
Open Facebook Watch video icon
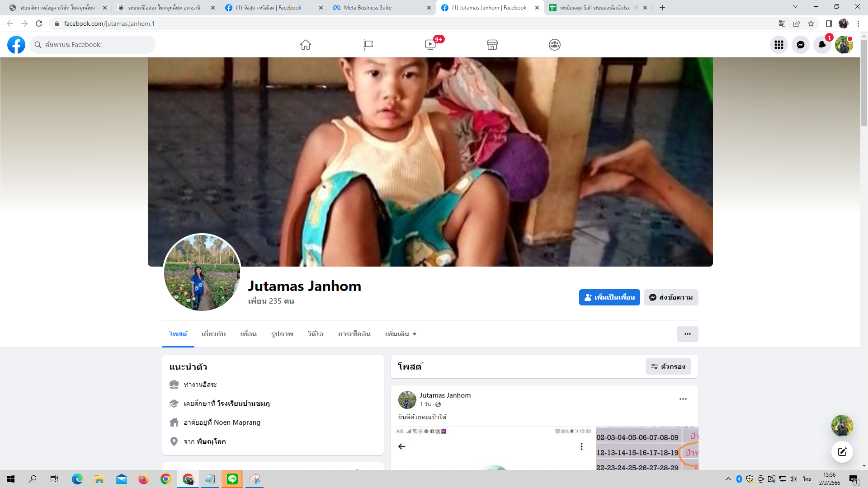430,45
